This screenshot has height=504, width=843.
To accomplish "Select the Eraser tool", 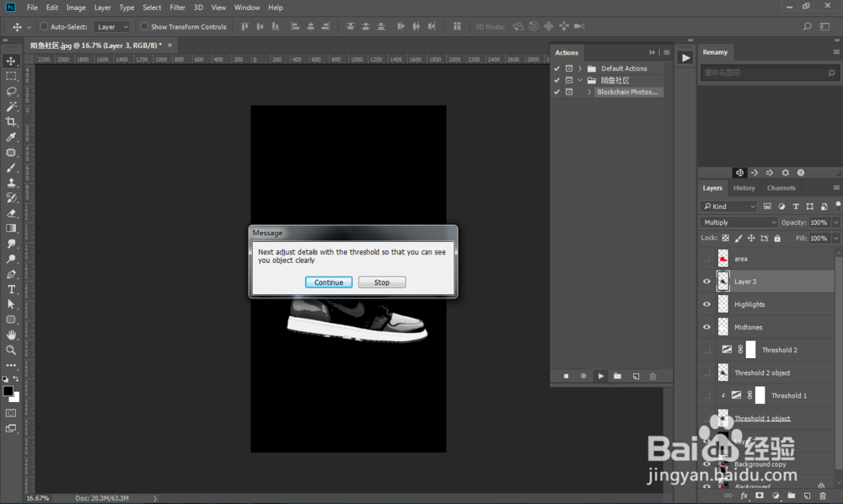I will [x=11, y=213].
